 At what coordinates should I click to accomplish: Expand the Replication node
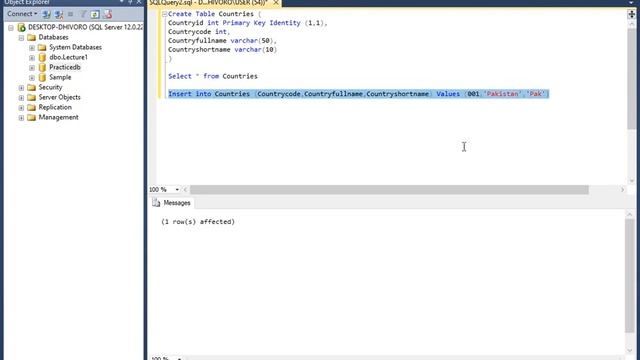pyautogui.click(x=21, y=108)
